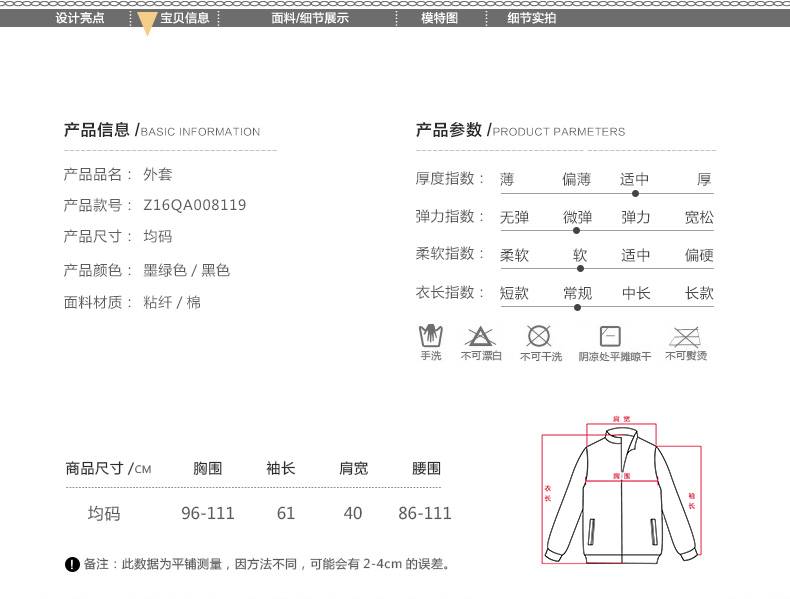Click the yellow arrow tab indicator
790x599 pixels.
click(147, 24)
